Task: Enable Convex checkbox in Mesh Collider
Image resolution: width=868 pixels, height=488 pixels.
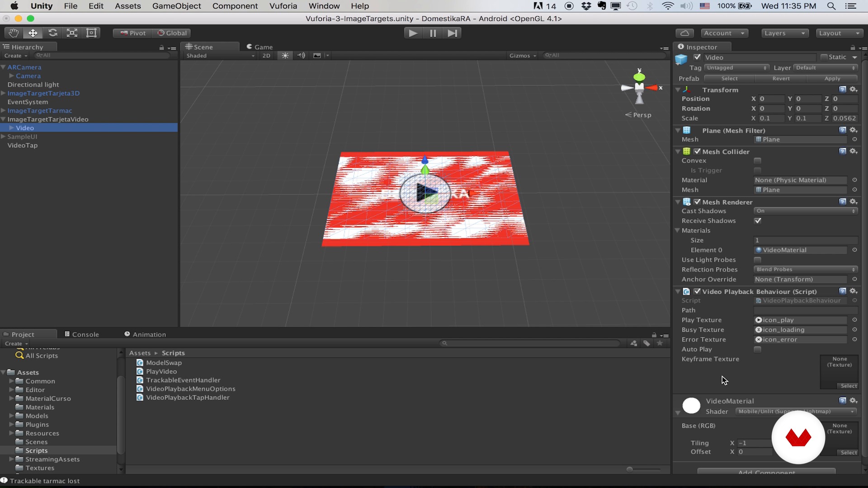Action: 758,161
